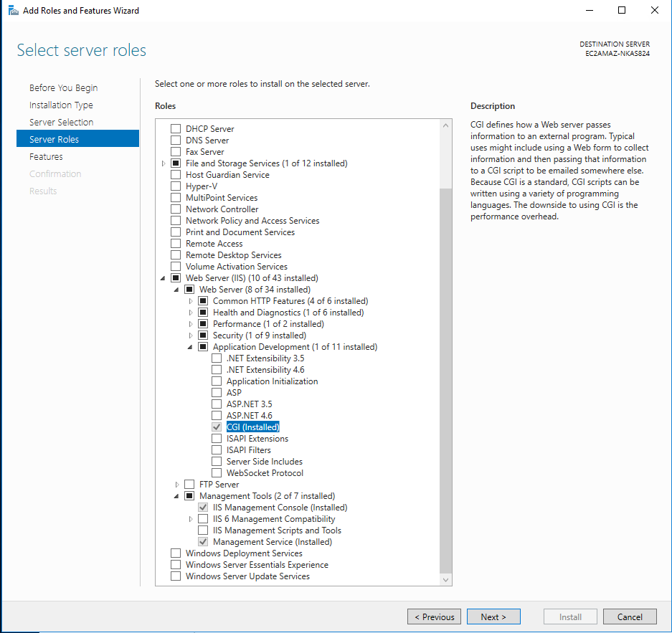
Task: Minimize the wizard window
Action: pos(590,10)
